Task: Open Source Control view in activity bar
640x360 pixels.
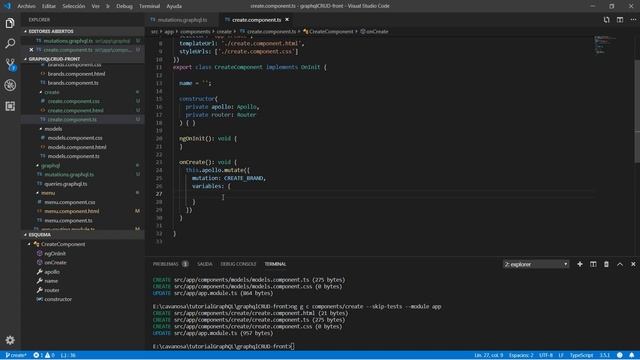Action: [10, 64]
